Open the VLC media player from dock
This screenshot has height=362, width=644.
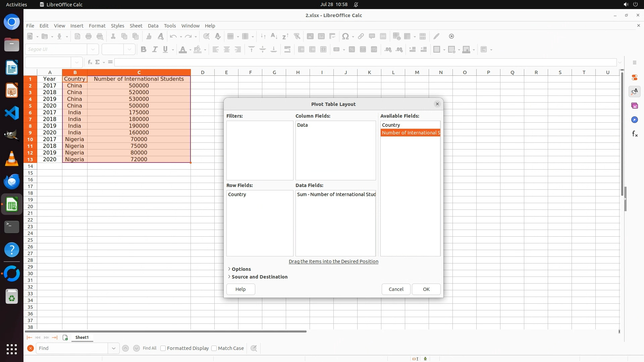(x=12, y=159)
